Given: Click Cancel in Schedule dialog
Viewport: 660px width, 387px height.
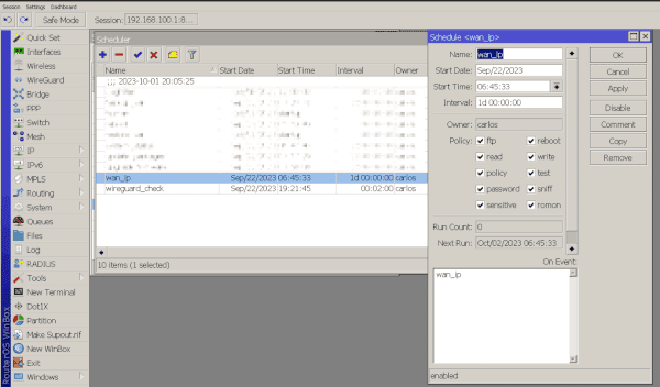Looking at the screenshot, I should click(618, 72).
